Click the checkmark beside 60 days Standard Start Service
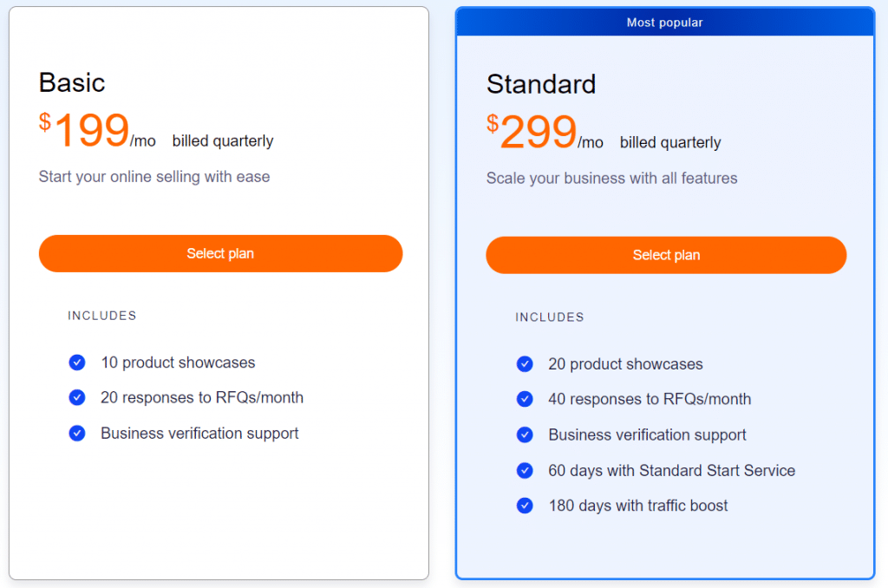The image size is (888, 588). [525, 470]
